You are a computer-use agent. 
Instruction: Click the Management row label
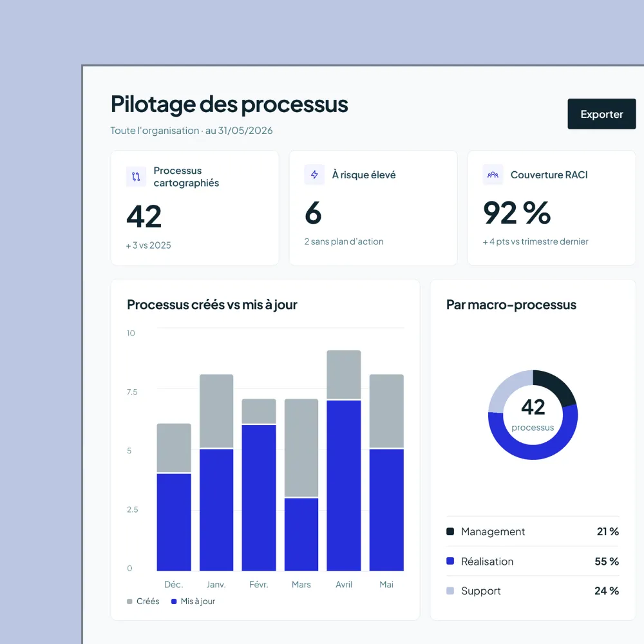[x=493, y=531]
